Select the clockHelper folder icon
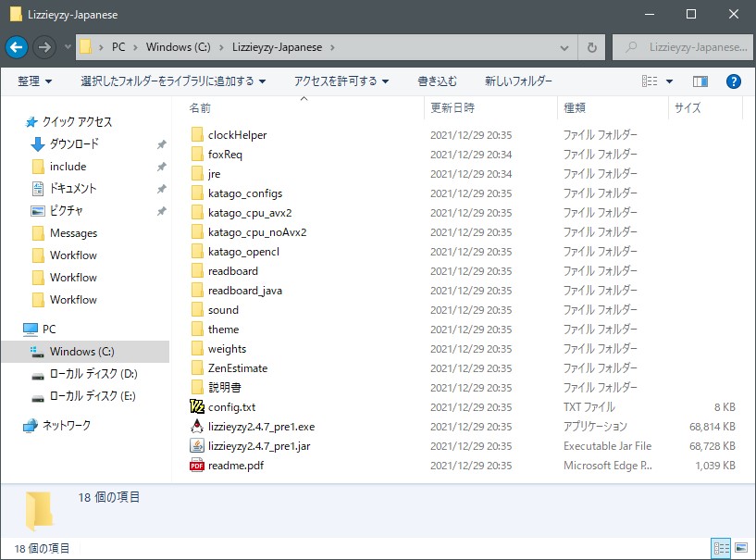This screenshot has height=560, width=756. tap(197, 134)
